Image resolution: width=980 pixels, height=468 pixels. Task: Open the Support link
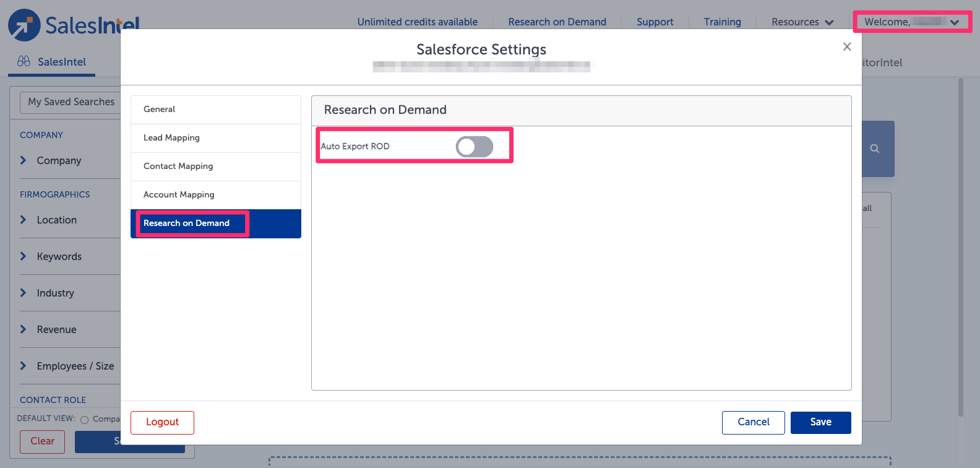pyautogui.click(x=655, y=22)
